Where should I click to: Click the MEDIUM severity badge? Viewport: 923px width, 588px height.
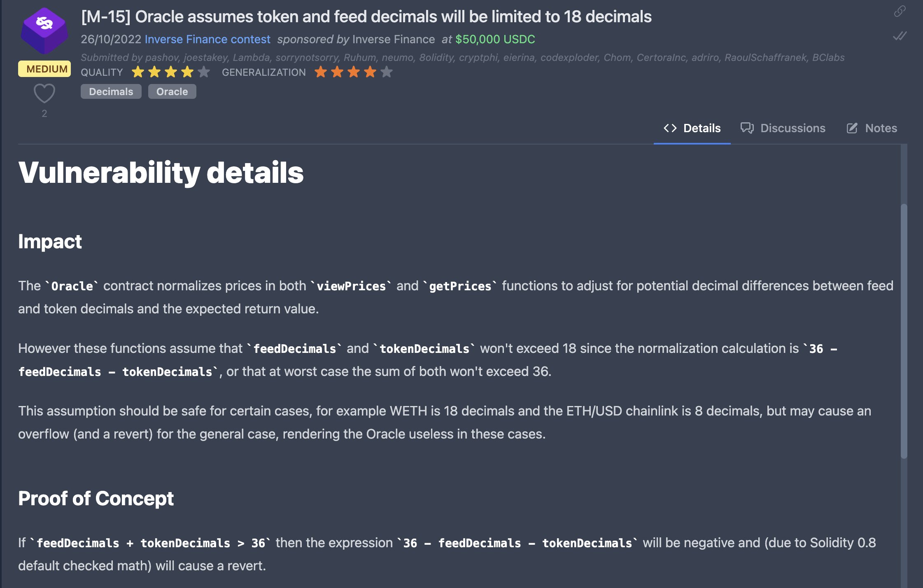[44, 69]
